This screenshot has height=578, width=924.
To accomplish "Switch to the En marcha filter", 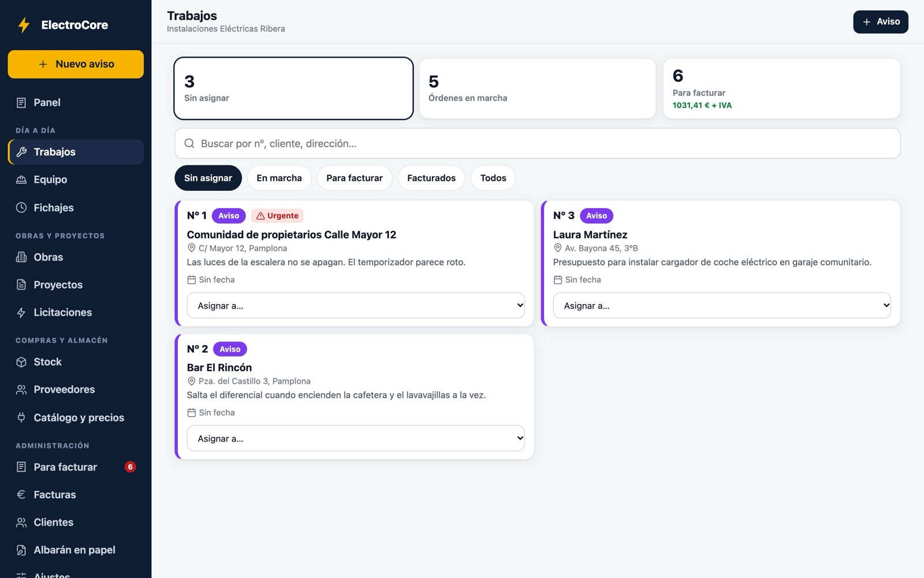I will tap(279, 178).
